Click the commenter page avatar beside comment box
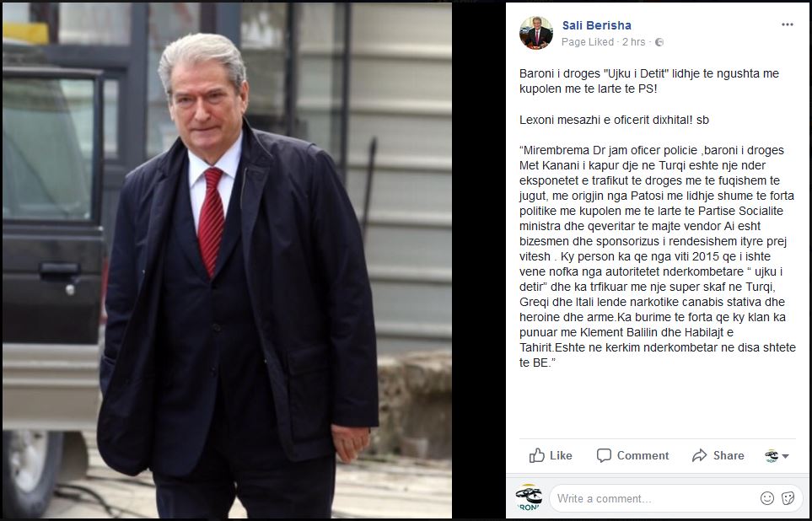 click(x=529, y=497)
